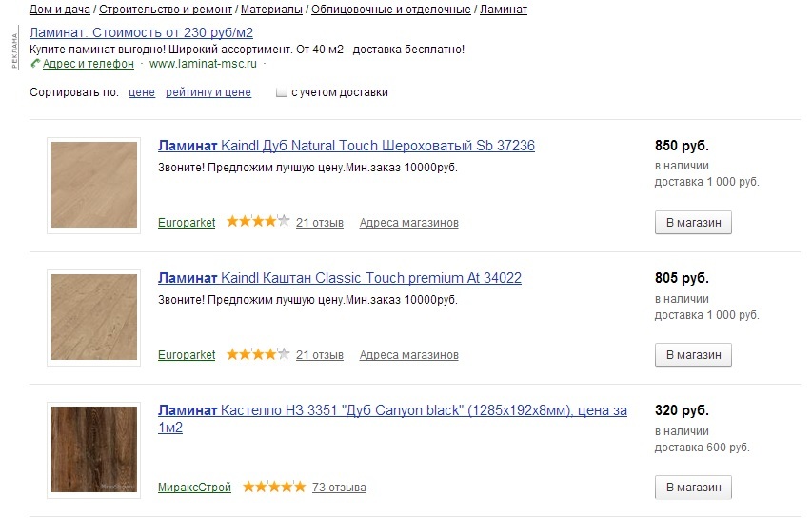
Task: Open Облицовочные и отделочные breadcrumb
Action: click(391, 10)
